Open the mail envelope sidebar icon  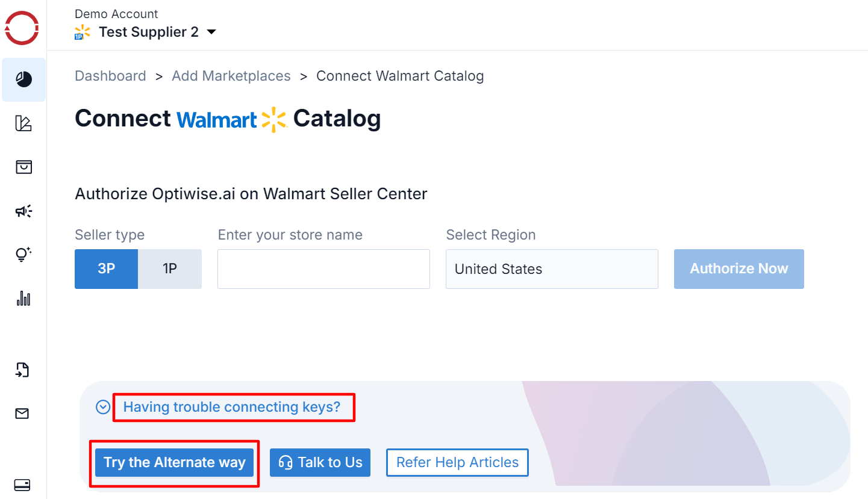click(x=22, y=414)
